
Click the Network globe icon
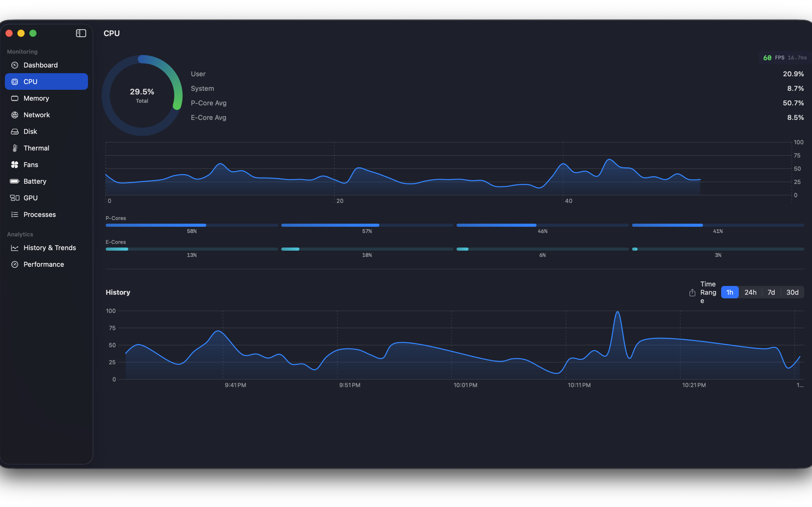15,115
